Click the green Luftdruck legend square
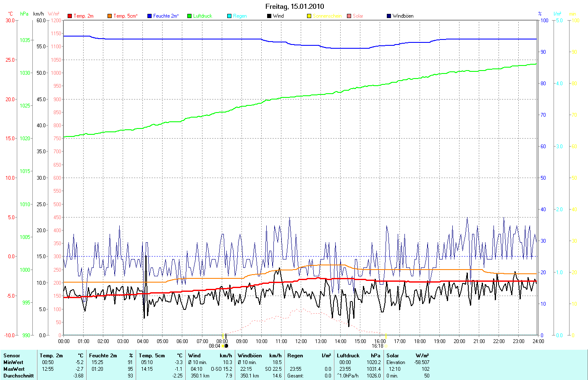The width and height of the screenshot is (588, 380). 189,16
